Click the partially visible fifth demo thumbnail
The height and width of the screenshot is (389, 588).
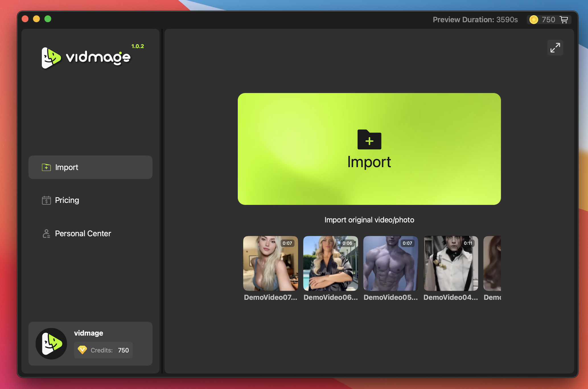[492, 263]
